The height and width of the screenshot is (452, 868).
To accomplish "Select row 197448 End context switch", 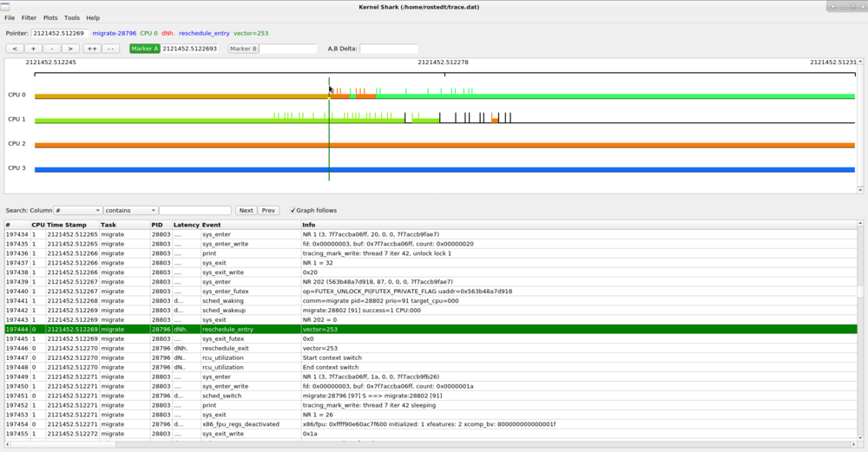I will pyautogui.click(x=431, y=367).
